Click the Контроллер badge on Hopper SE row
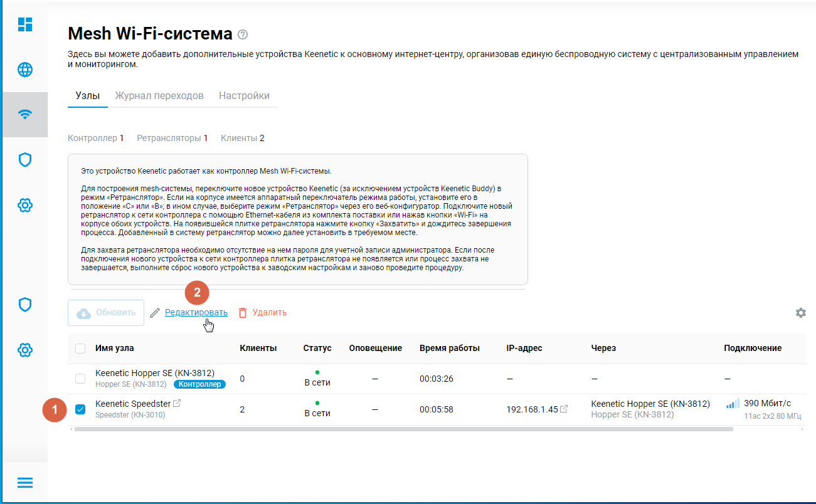The width and height of the screenshot is (816, 504). point(199,384)
